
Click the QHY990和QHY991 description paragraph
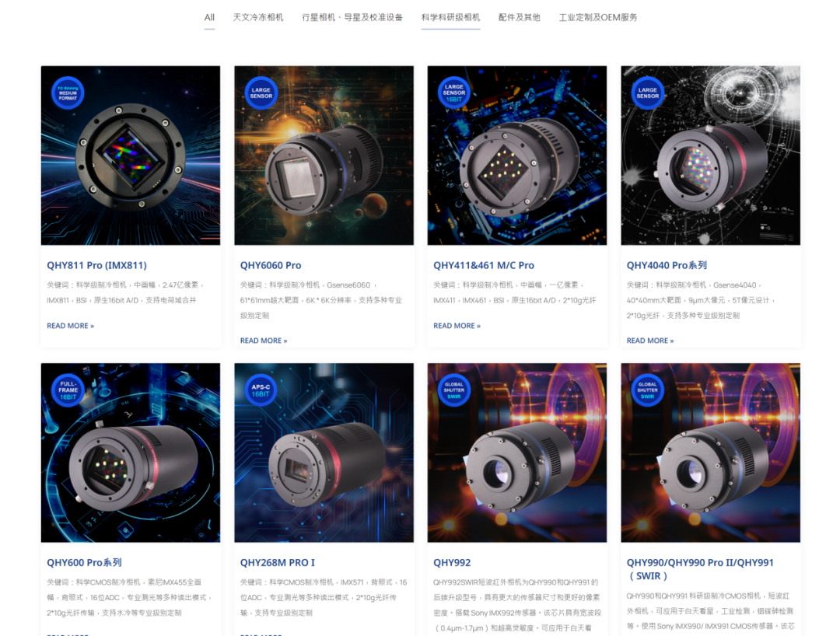[x=710, y=611]
